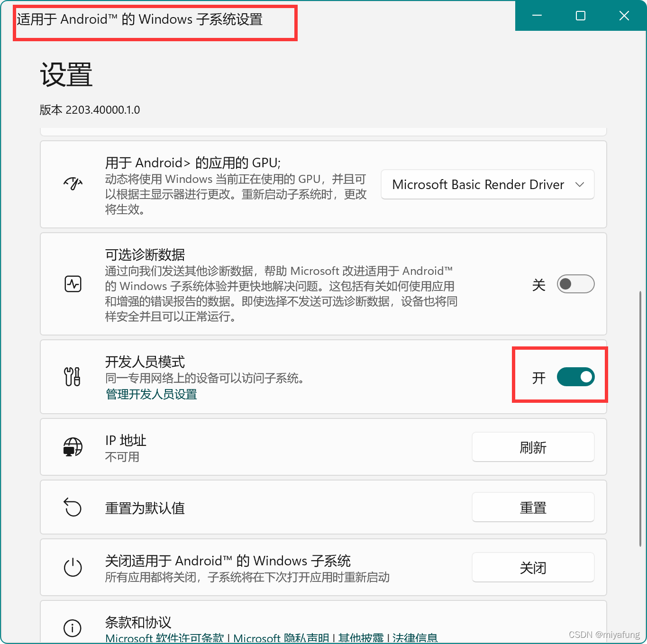This screenshot has width=647, height=644.
Task: Turn off the 开发人员模式 switch
Action: tap(575, 377)
